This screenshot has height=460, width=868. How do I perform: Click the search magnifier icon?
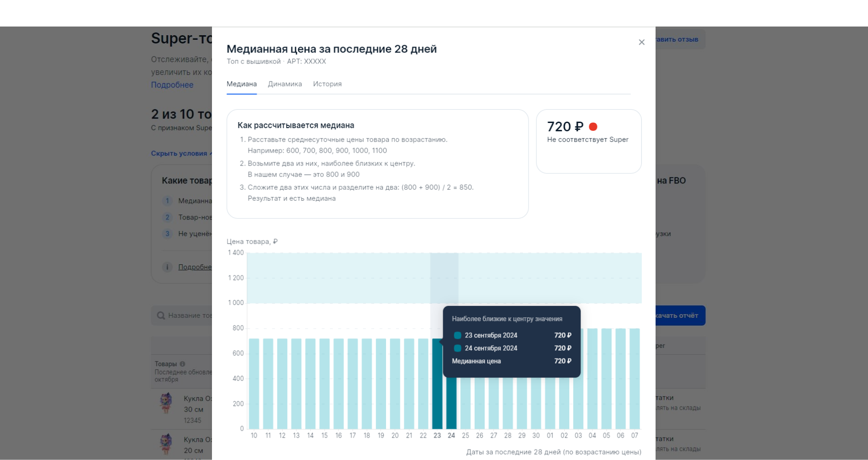[x=161, y=316]
